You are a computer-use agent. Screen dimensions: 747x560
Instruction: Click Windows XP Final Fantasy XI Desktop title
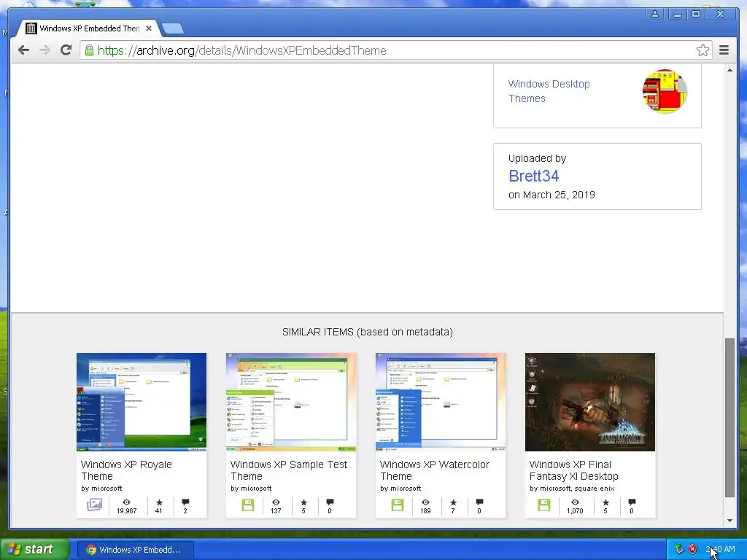573,470
